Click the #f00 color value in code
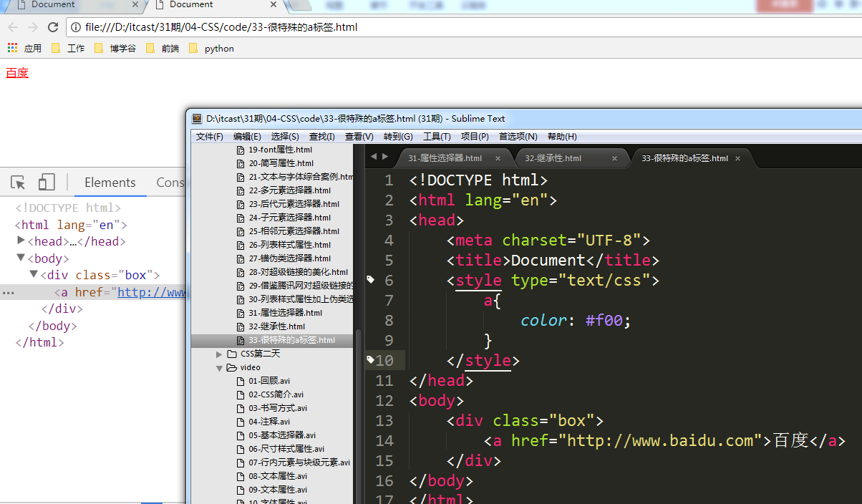 click(604, 320)
